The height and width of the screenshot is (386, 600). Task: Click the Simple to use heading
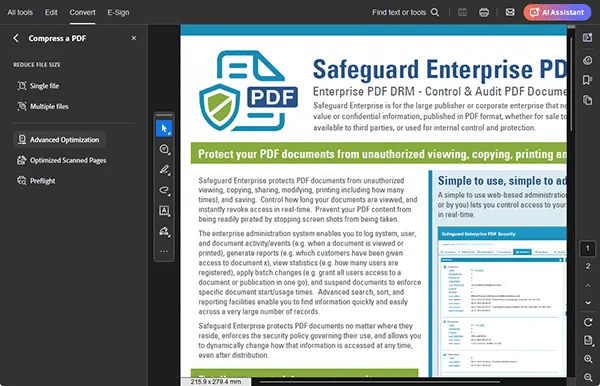pyautogui.click(x=502, y=181)
